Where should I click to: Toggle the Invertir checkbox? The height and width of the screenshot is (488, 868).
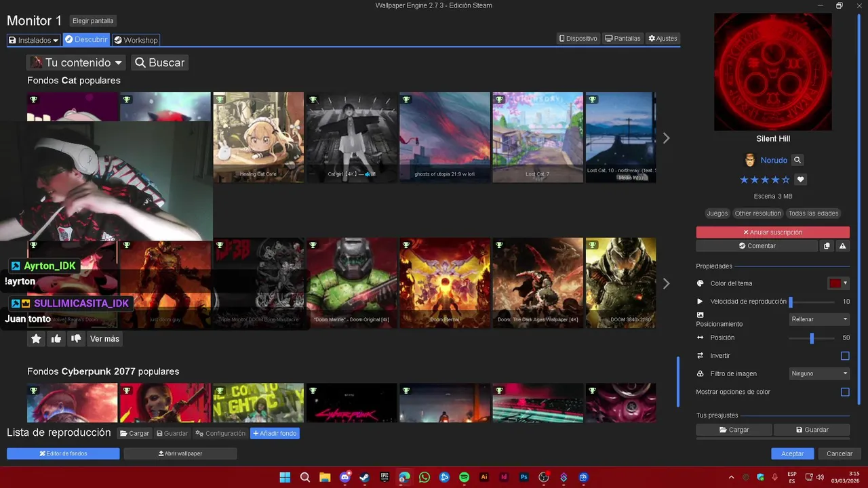click(845, 356)
